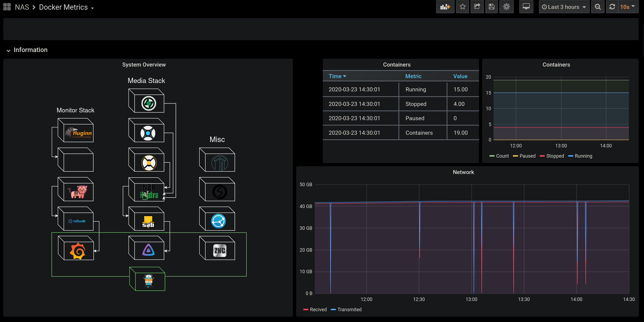
Task: Open the NAS folder breadcrumb
Action: click(x=22, y=7)
